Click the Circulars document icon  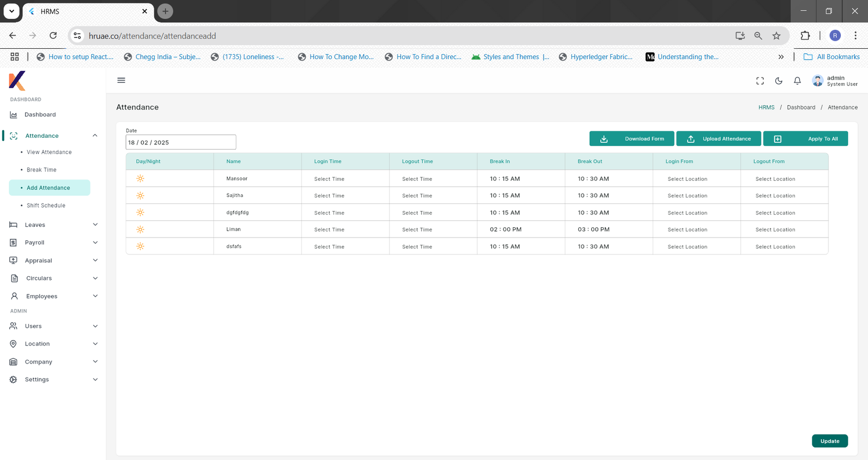pyautogui.click(x=15, y=278)
